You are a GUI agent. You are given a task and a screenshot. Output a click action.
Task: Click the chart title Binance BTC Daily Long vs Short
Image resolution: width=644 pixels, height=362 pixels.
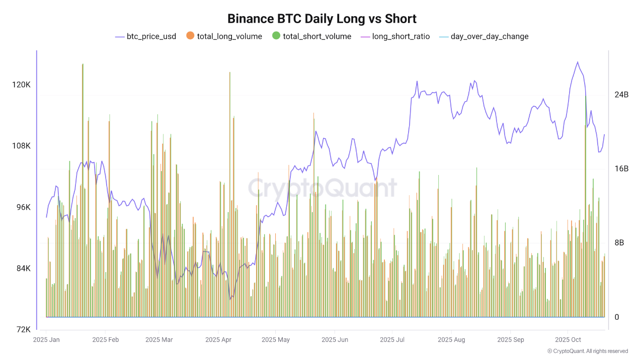(322, 19)
